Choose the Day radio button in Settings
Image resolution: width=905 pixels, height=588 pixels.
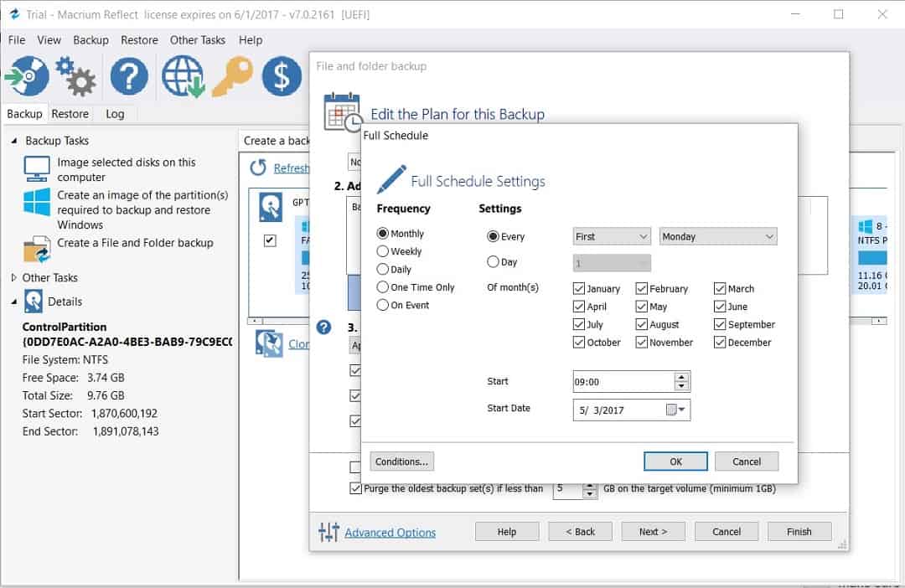coord(493,261)
